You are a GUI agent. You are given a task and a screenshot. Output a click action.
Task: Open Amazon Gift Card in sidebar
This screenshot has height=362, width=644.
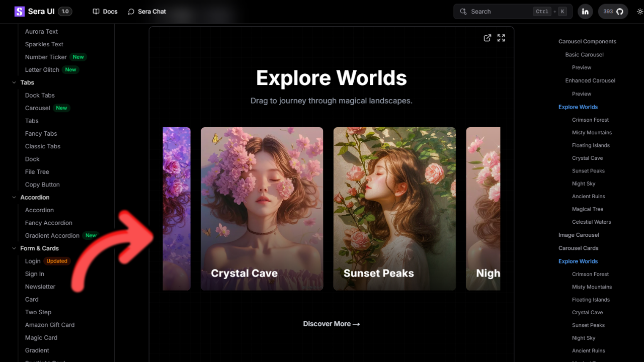coord(50,325)
